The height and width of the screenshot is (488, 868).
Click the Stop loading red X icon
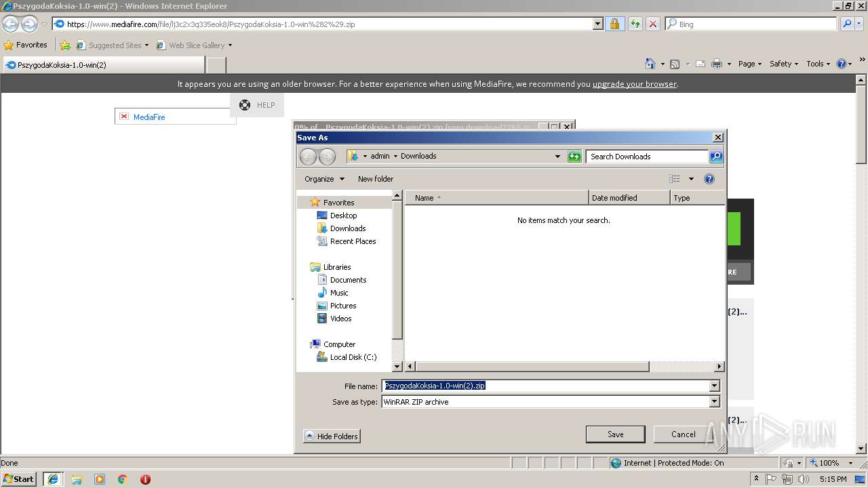[652, 24]
